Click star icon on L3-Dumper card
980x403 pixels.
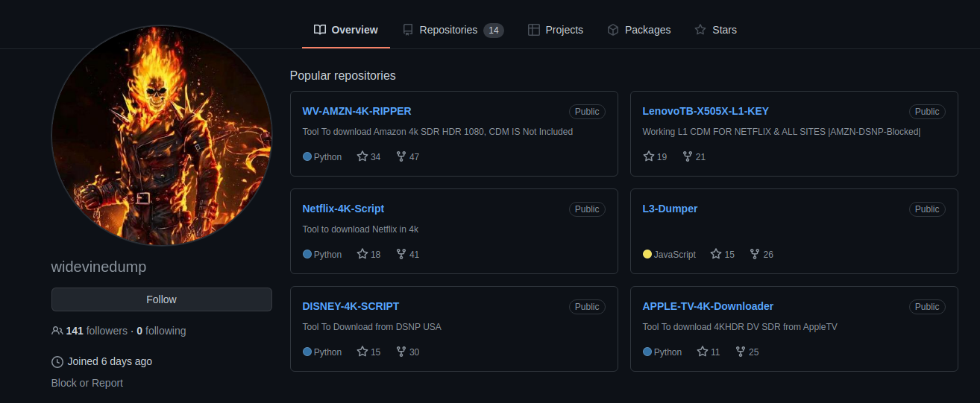(x=716, y=254)
